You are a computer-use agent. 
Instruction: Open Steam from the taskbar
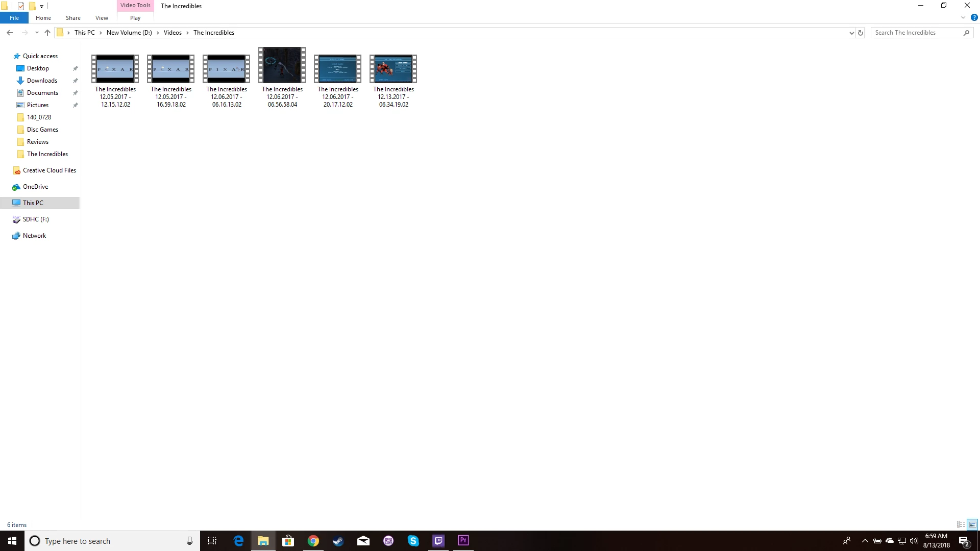point(338,541)
